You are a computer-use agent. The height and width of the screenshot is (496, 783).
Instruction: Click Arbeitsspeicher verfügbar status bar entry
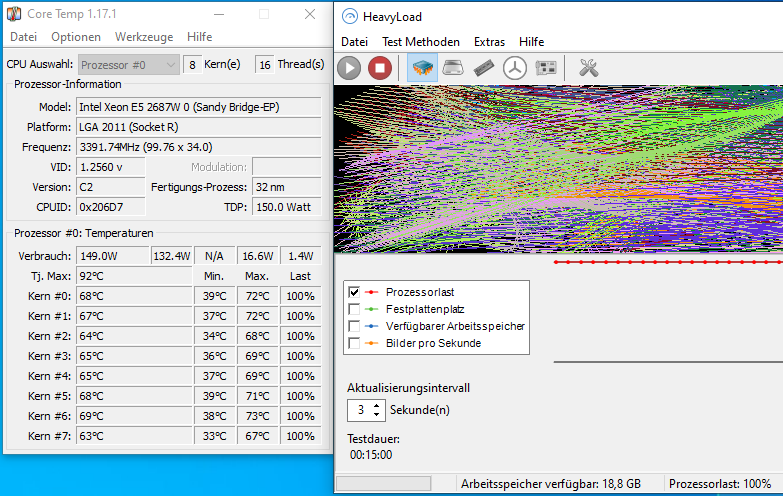551,484
